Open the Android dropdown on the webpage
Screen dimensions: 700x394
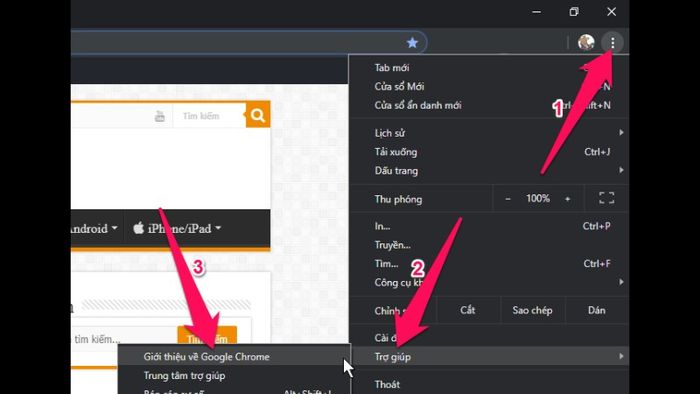(94, 228)
